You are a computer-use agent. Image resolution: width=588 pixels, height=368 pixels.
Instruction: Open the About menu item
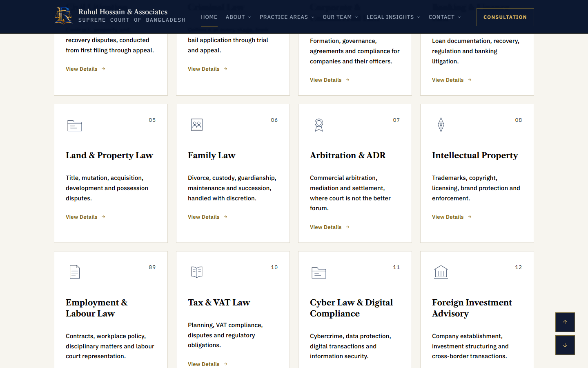point(235,17)
